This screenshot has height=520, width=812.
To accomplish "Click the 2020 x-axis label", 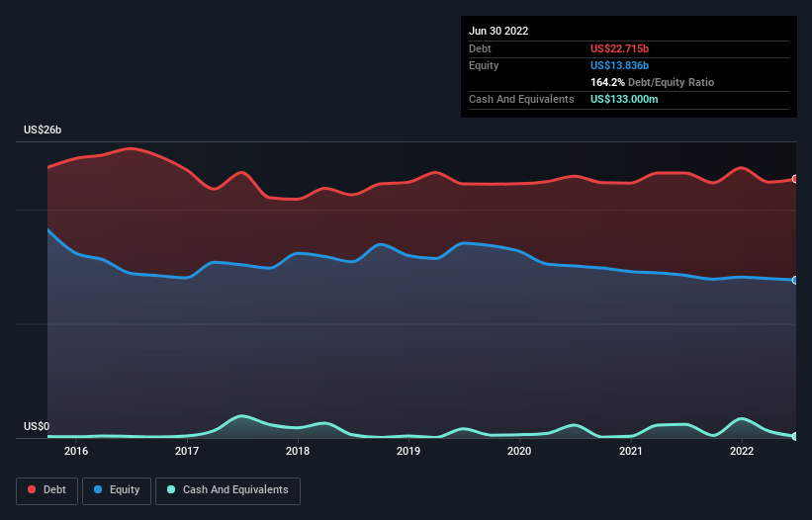I will point(519,451).
